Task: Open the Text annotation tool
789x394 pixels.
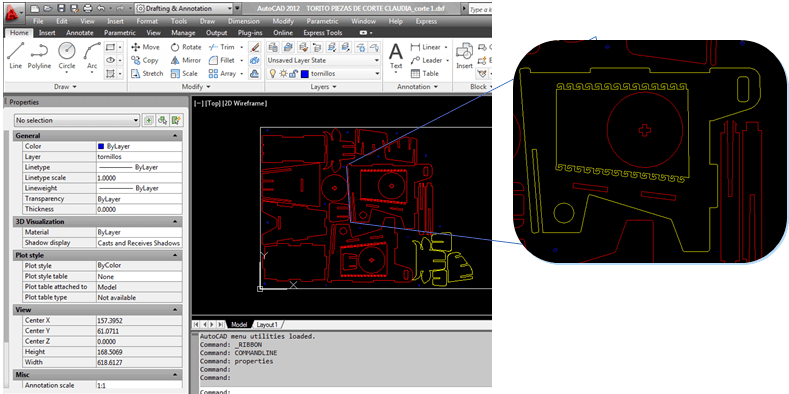Action: tap(396, 55)
